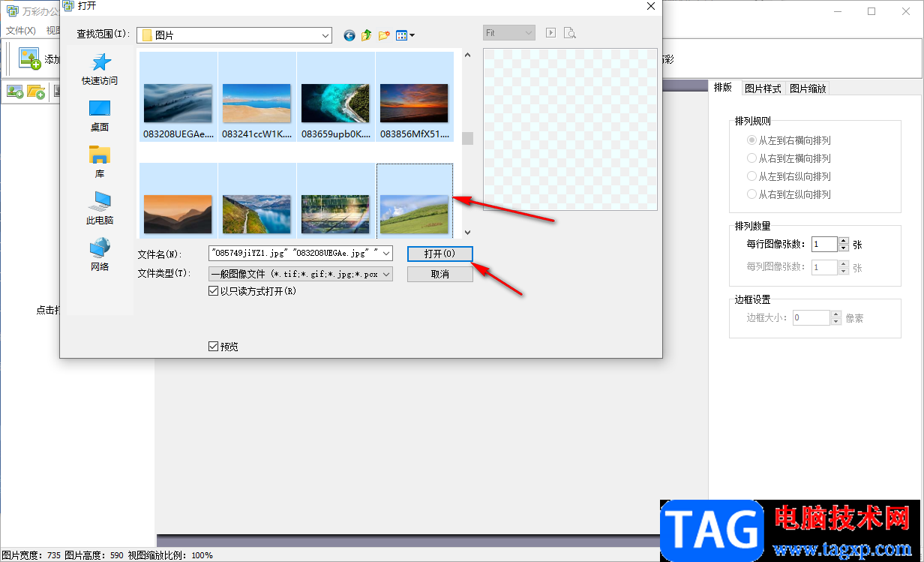Expand the 文件名 filename dropdown
Viewport: 924px width, 562px height.
(x=387, y=254)
